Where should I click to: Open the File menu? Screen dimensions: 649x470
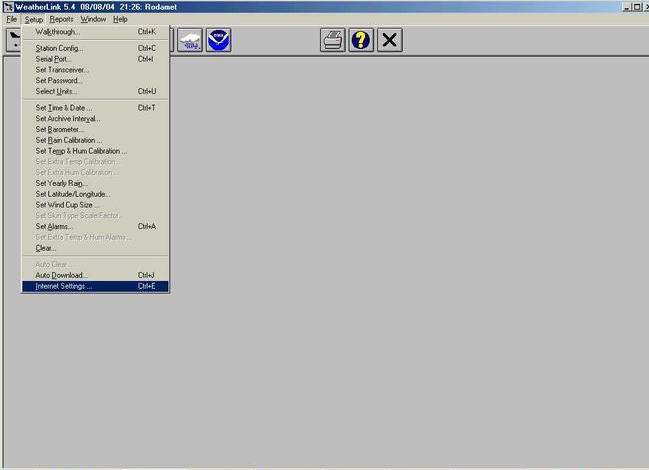click(x=12, y=19)
